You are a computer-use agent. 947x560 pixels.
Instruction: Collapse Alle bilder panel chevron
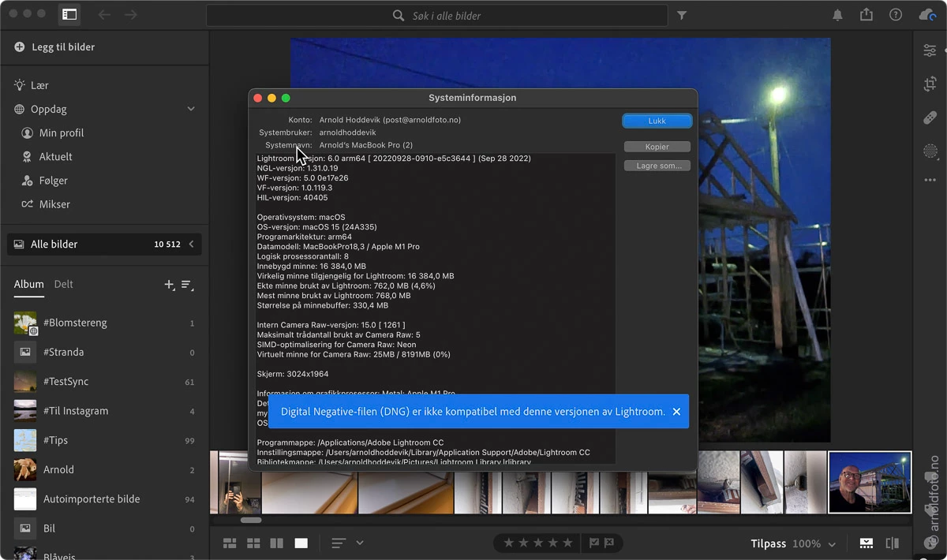point(191,245)
